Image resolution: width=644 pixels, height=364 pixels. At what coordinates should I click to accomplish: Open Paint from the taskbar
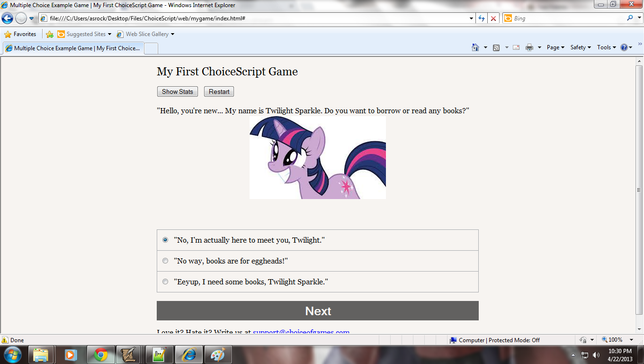(x=218, y=355)
